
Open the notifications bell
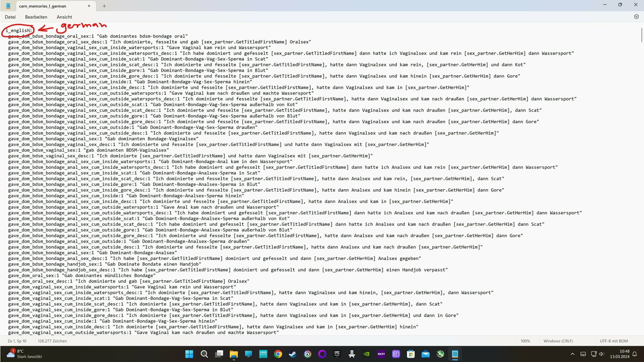[x=635, y=354]
